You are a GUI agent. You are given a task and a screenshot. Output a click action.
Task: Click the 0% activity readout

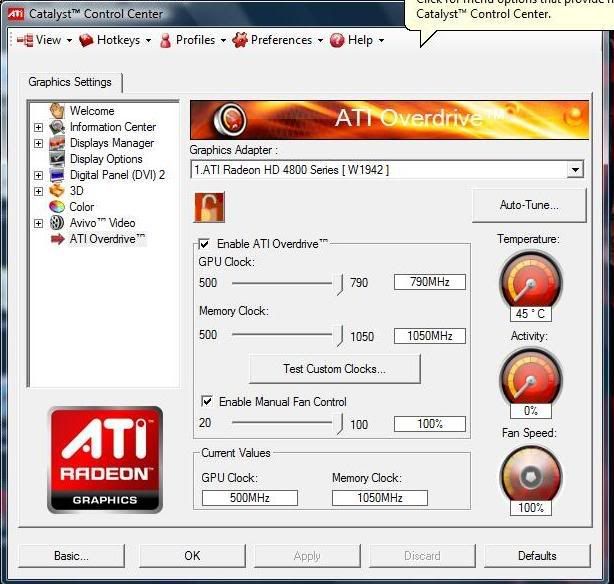click(531, 410)
